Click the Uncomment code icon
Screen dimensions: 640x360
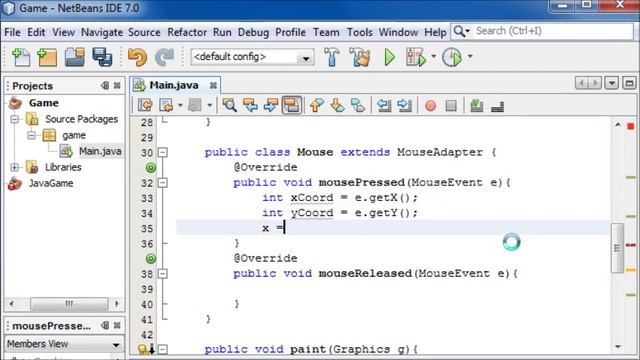pos(497,107)
